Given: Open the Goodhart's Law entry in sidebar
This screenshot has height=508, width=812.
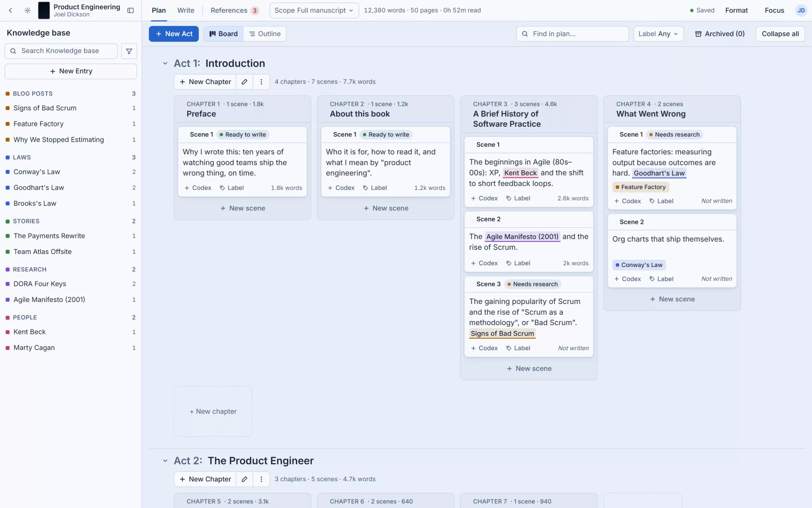Looking at the screenshot, I should click(71, 188).
